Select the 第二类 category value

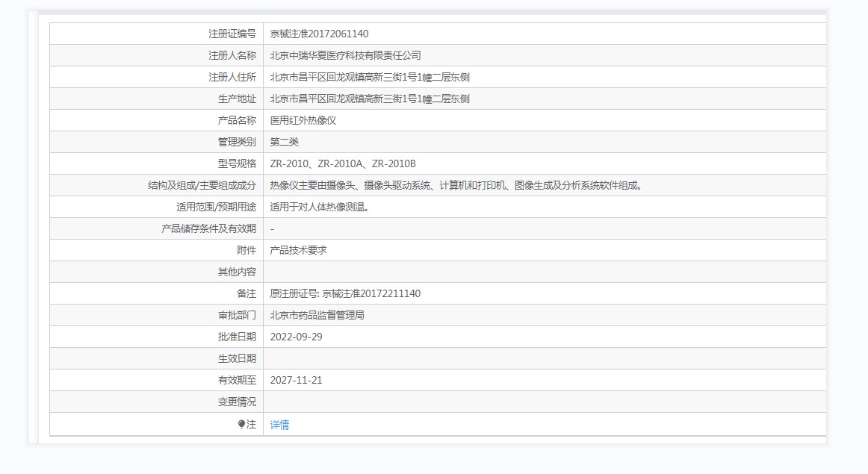pyautogui.click(x=285, y=142)
